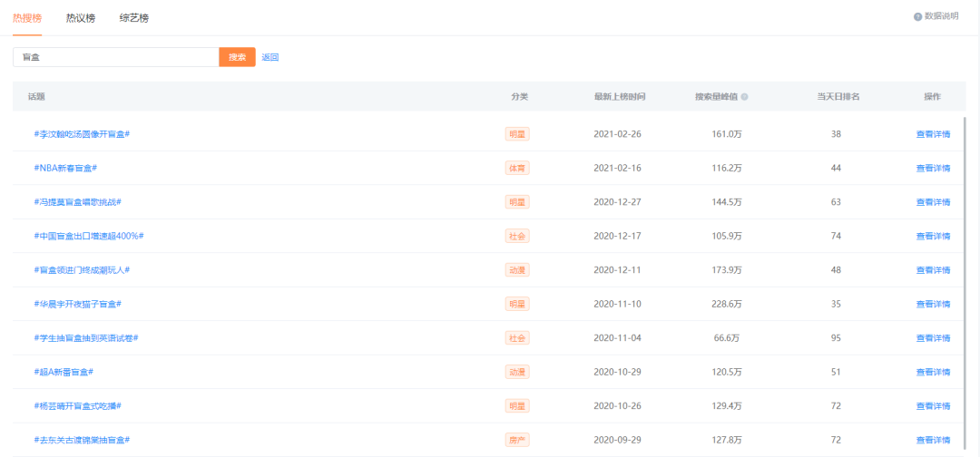The width and height of the screenshot is (980, 457).
Task: Open topic #去东关古渡锦棠抽盲盒#
Action: (82, 440)
